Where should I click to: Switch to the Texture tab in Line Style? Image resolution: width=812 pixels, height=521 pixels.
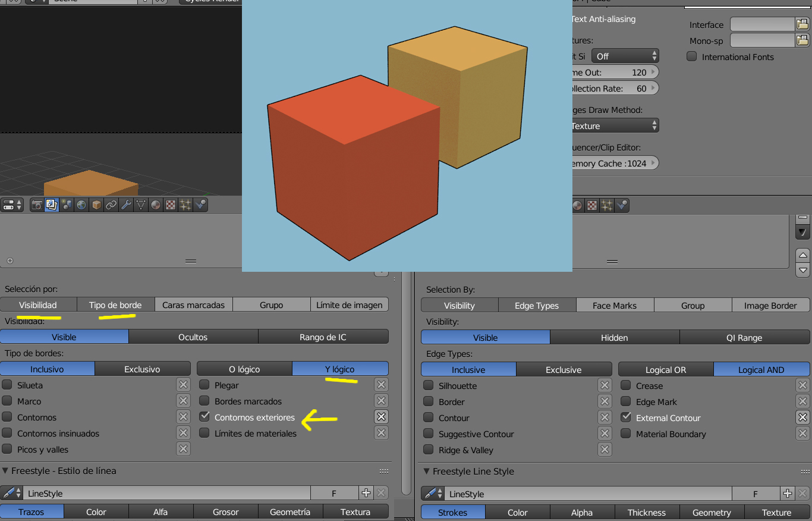pos(777,512)
